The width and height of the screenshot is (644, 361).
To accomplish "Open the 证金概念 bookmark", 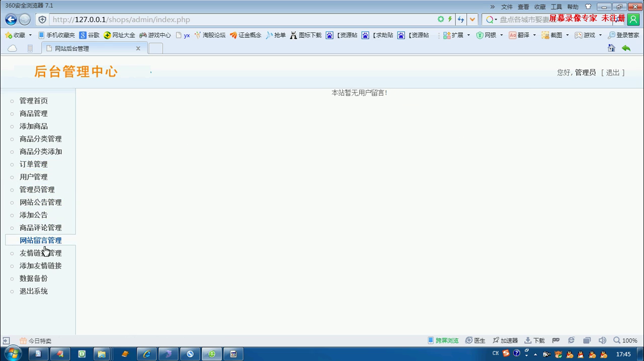I will (246, 35).
